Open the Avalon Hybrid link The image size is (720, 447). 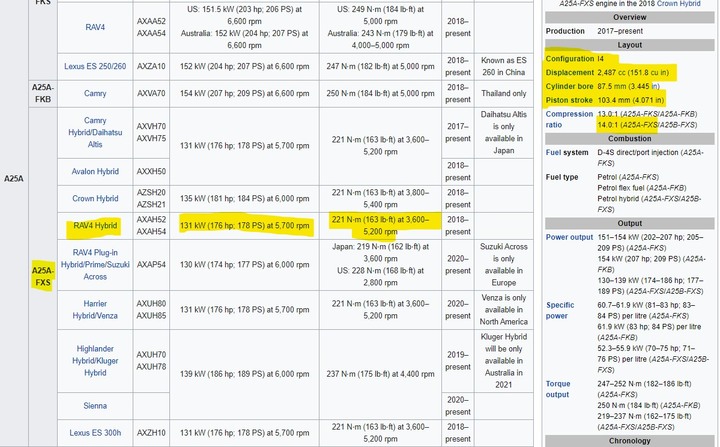[95, 171]
